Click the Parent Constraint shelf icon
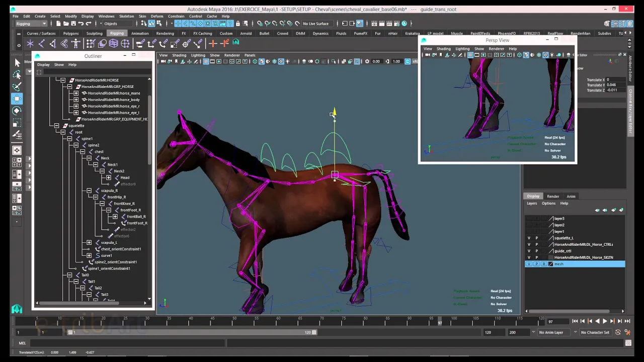The image size is (644, 362). tap(140, 44)
